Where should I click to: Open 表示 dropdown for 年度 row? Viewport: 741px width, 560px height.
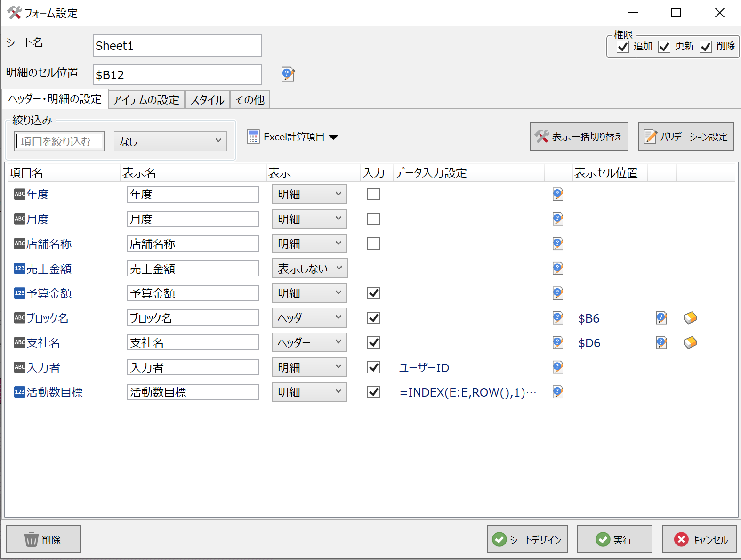click(310, 194)
